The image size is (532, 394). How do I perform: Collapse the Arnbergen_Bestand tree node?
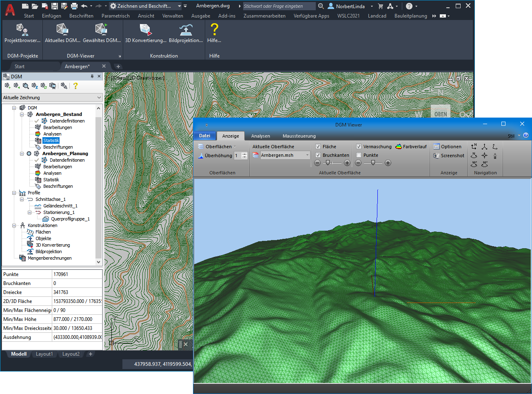[x=22, y=114]
